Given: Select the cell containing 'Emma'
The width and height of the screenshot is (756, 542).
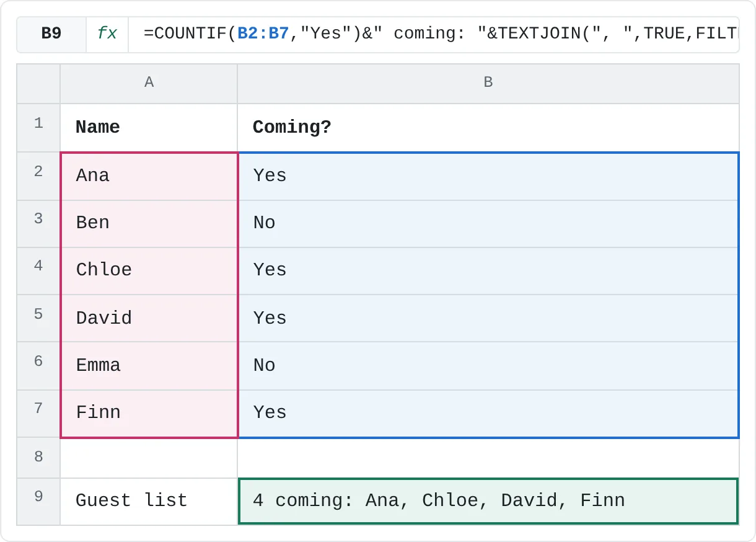Looking at the screenshot, I should 149,365.
